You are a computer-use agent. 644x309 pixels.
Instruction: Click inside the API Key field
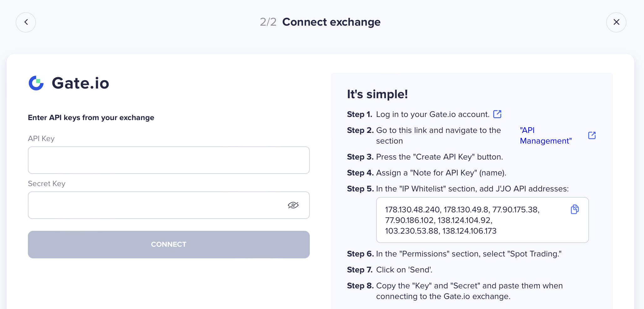click(x=169, y=160)
